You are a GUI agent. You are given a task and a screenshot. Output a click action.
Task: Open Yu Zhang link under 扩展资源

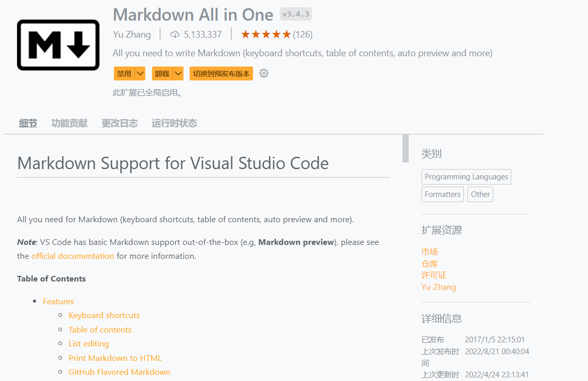click(439, 287)
